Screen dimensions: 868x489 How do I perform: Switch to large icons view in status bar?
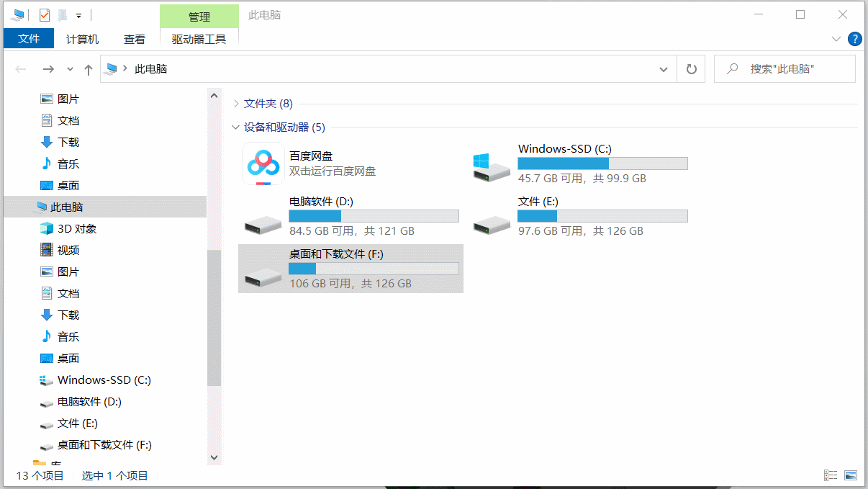pos(851,475)
